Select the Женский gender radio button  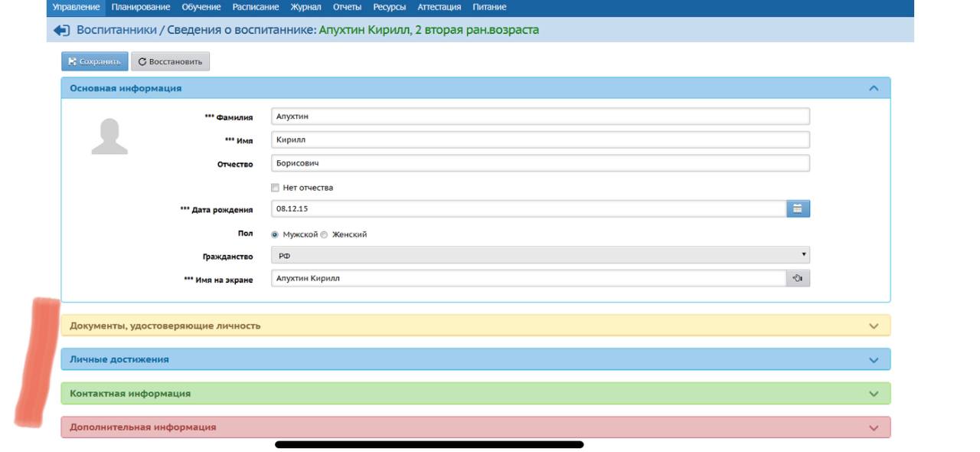324,234
